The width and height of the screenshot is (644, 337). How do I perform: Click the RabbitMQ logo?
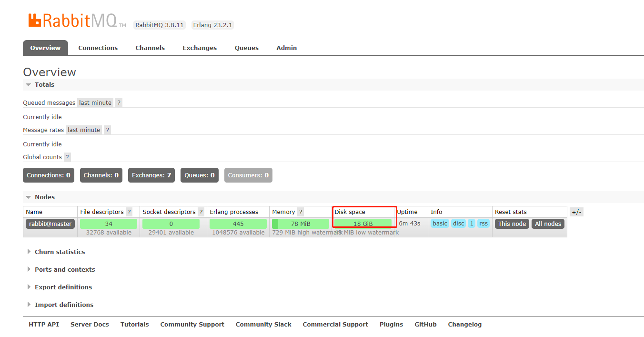coord(77,20)
